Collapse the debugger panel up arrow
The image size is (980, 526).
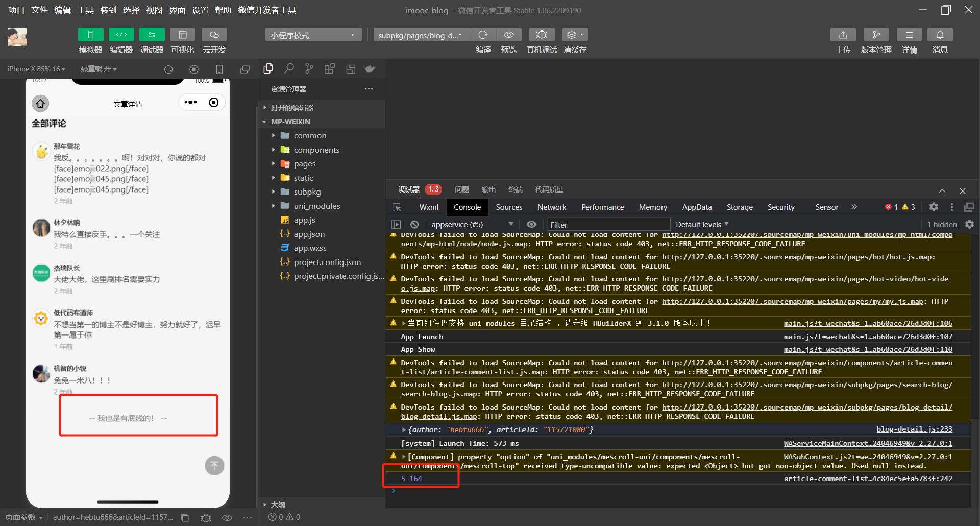point(942,190)
